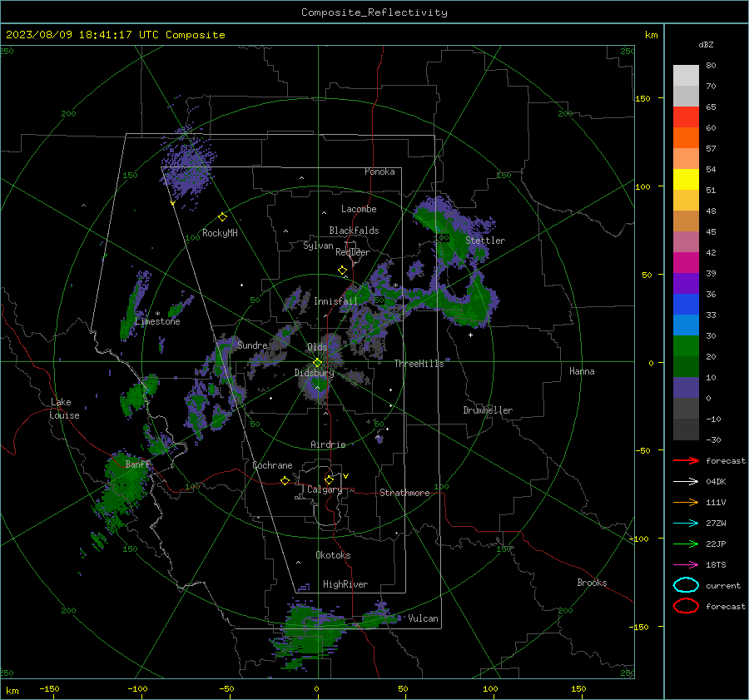
Task: Click the ThreeHills city label
Action: 419,364
